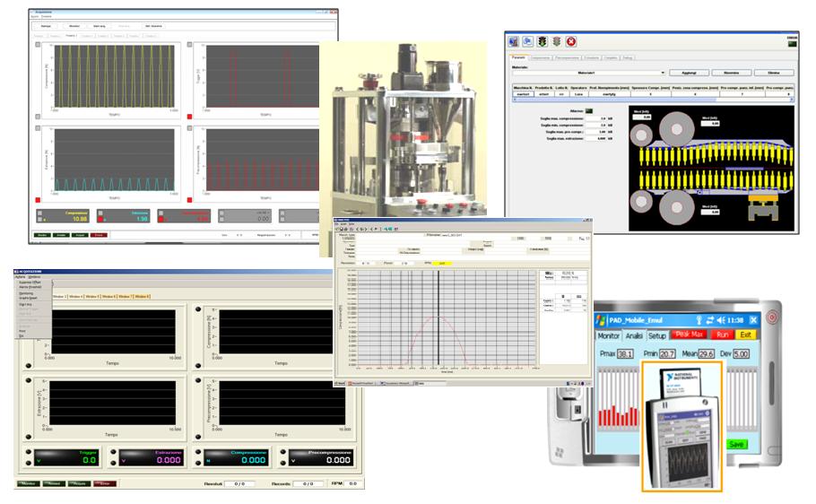The width and height of the screenshot is (816, 504).
Task: Click Monitoring in the open acquisition menu
Action: [26, 293]
